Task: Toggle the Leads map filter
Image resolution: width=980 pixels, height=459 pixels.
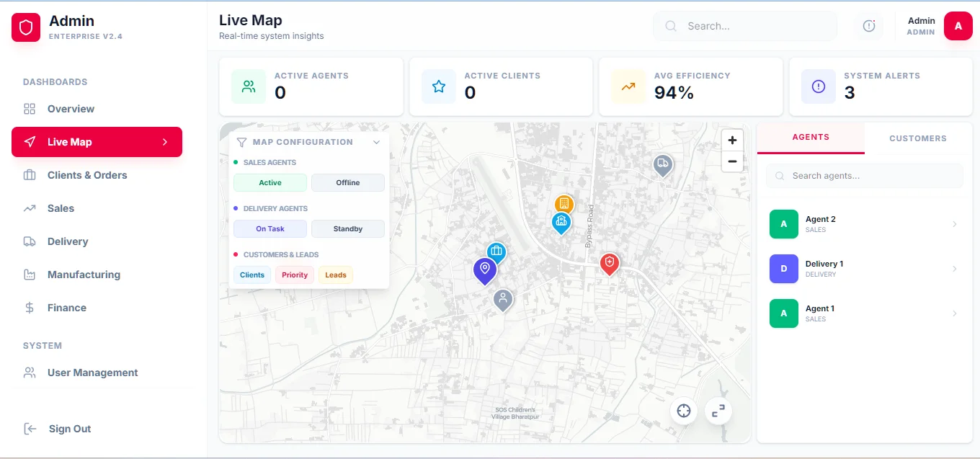Action: 336,275
